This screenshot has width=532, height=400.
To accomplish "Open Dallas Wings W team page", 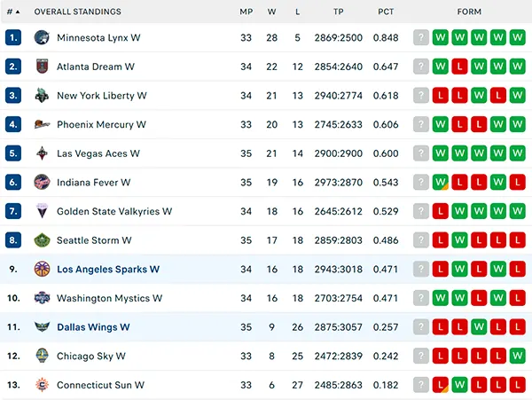I will pyautogui.click(x=93, y=327).
